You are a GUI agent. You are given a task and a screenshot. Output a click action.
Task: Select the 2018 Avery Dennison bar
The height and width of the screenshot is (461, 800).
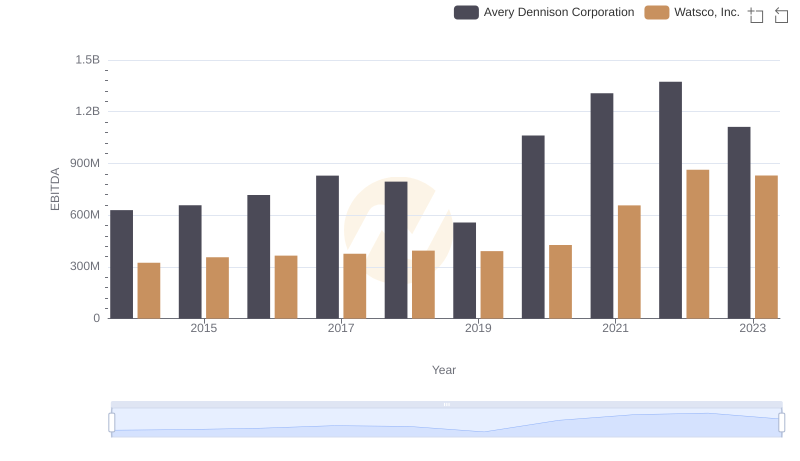click(396, 250)
